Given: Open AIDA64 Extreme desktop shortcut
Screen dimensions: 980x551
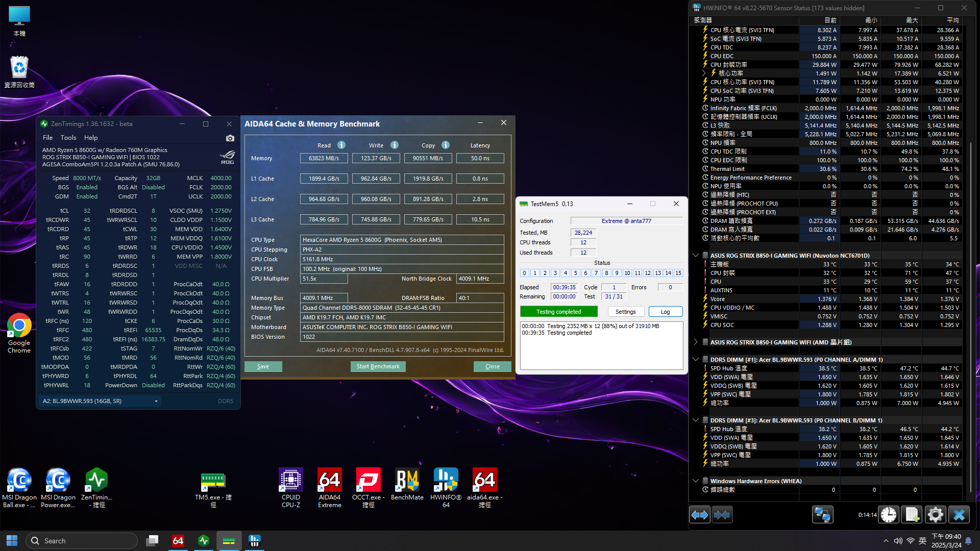Looking at the screenshot, I should pyautogui.click(x=330, y=488).
